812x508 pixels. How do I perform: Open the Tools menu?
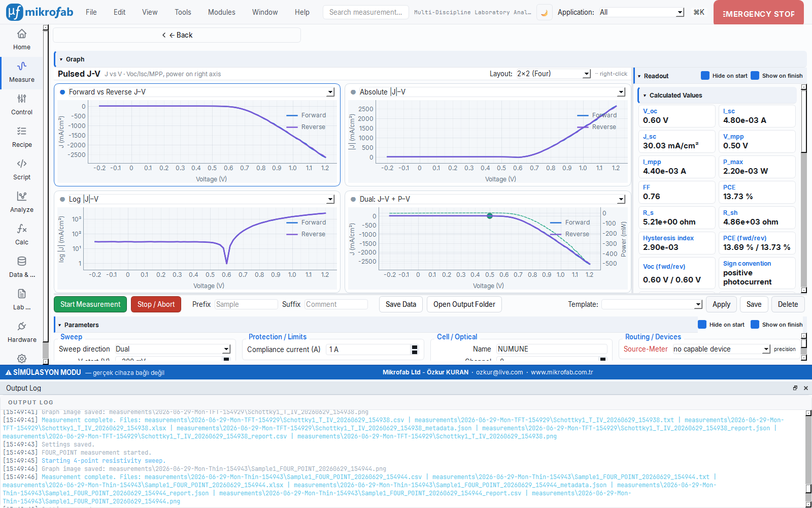183,12
